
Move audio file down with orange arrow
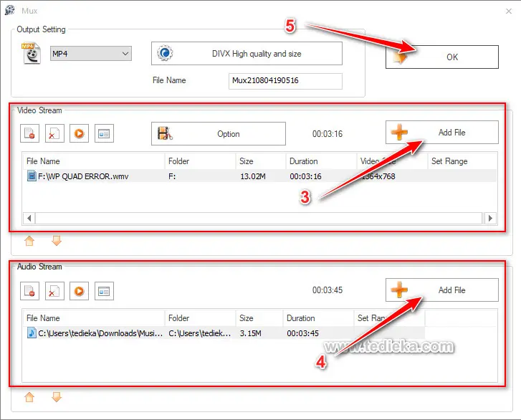click(x=57, y=397)
